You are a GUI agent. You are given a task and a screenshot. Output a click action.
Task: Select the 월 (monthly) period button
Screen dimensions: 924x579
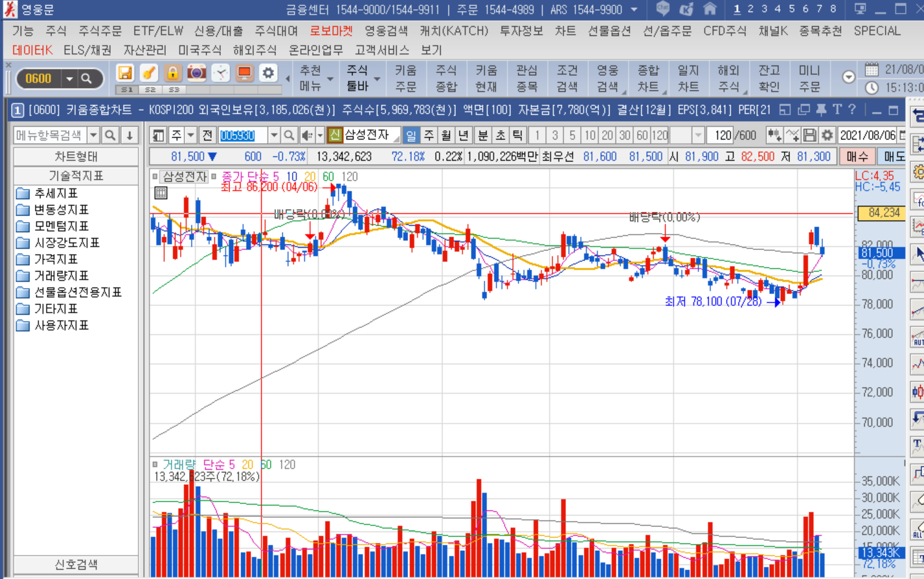446,135
